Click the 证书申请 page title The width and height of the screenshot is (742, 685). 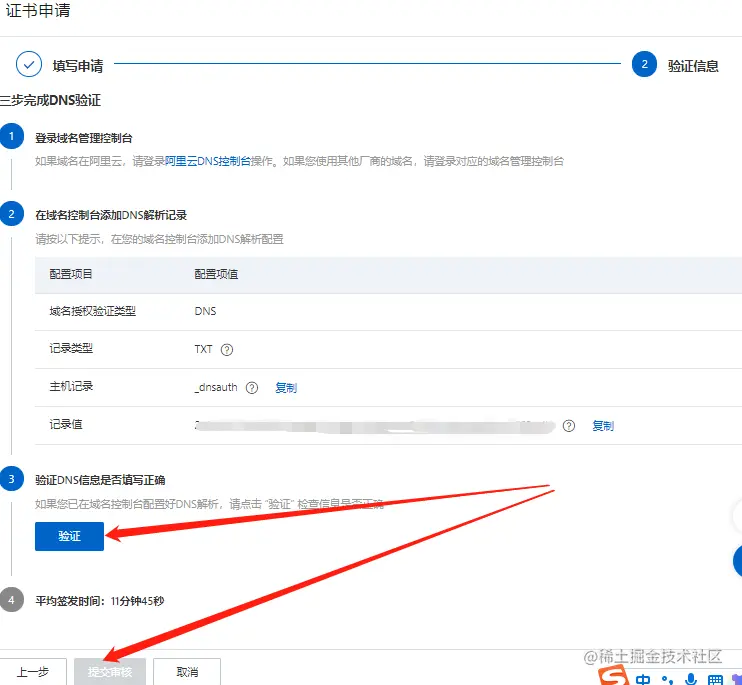(38, 10)
